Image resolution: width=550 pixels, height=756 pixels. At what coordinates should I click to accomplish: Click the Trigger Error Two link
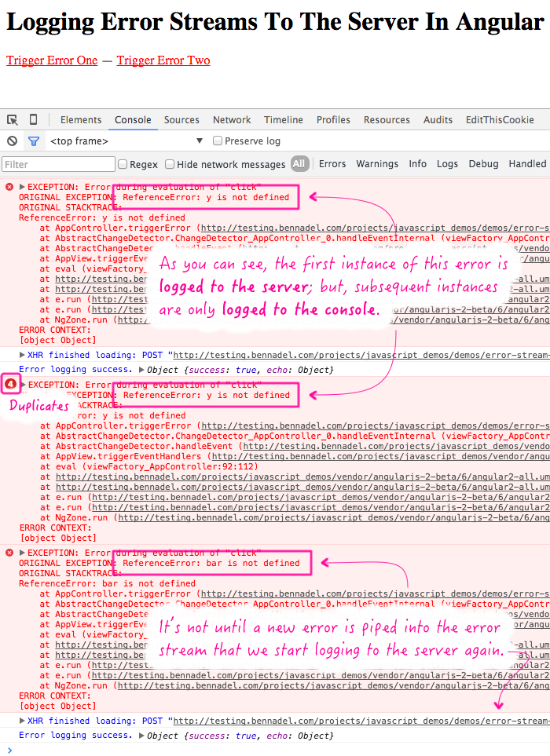163,60
